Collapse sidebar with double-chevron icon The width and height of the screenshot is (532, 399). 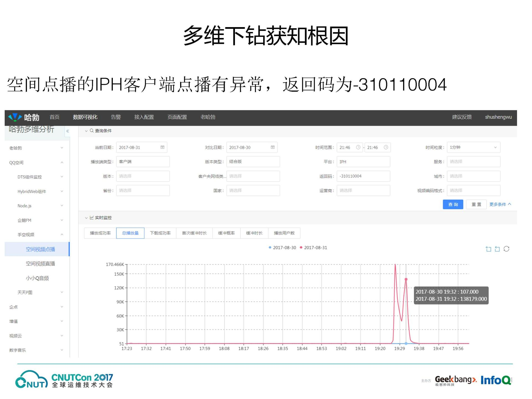(68, 131)
